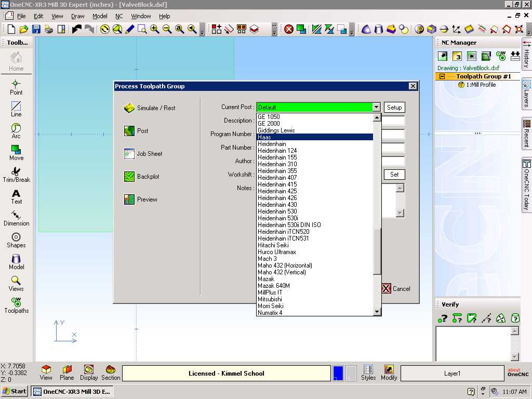Click the post list scrollbar down arrow
Viewport: 532px width, 399px height.
(x=377, y=312)
